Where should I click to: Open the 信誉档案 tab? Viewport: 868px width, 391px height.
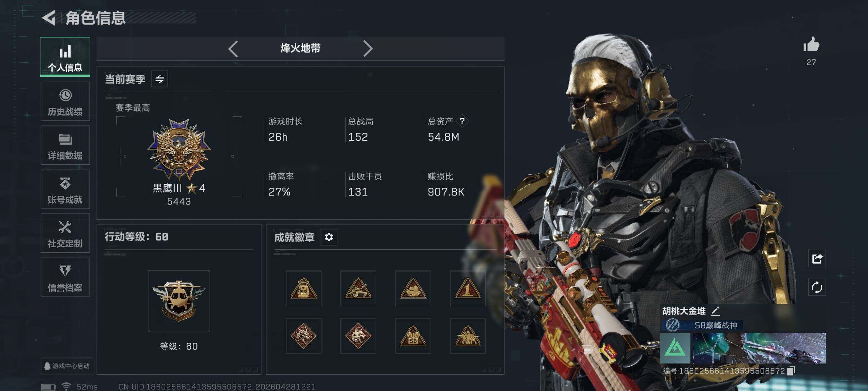65,277
